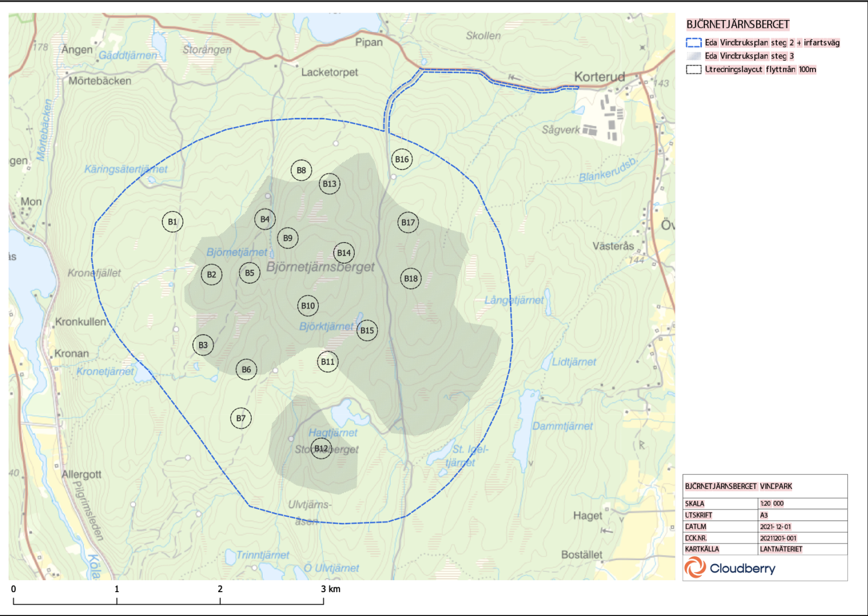Click the Björnetjärnsberget legend title
This screenshot has height=616, width=868.
(x=738, y=24)
